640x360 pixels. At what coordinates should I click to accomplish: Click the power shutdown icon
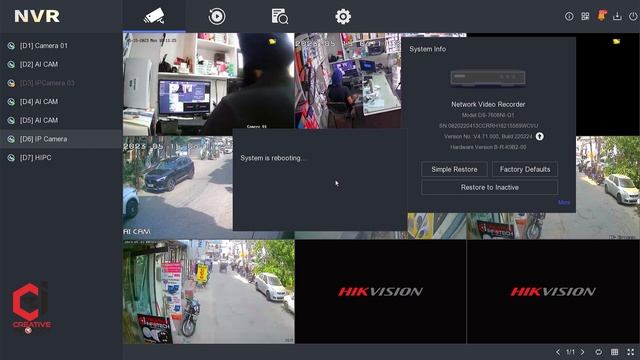click(x=633, y=16)
